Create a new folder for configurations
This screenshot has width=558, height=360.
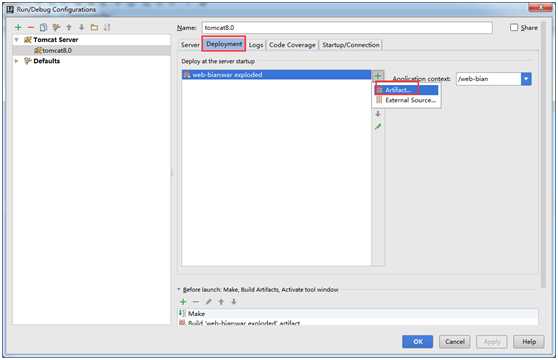(94, 27)
